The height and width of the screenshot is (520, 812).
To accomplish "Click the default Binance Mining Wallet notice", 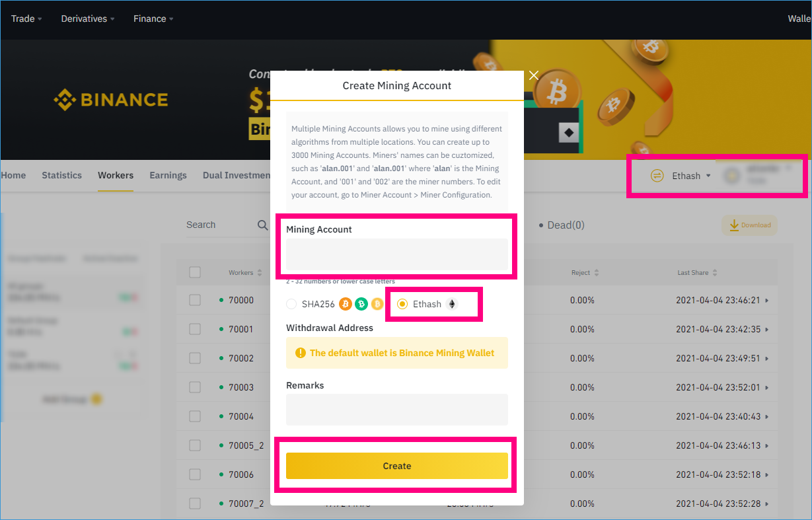I will [x=397, y=353].
